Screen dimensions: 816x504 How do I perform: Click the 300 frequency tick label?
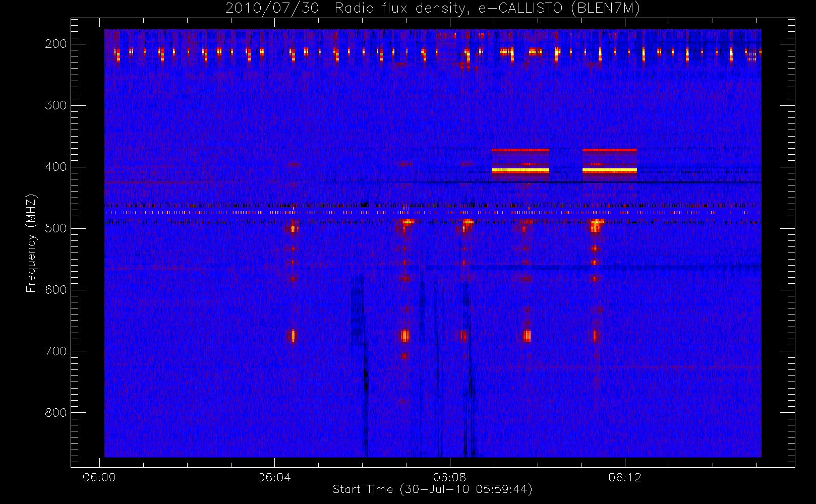pos(55,105)
